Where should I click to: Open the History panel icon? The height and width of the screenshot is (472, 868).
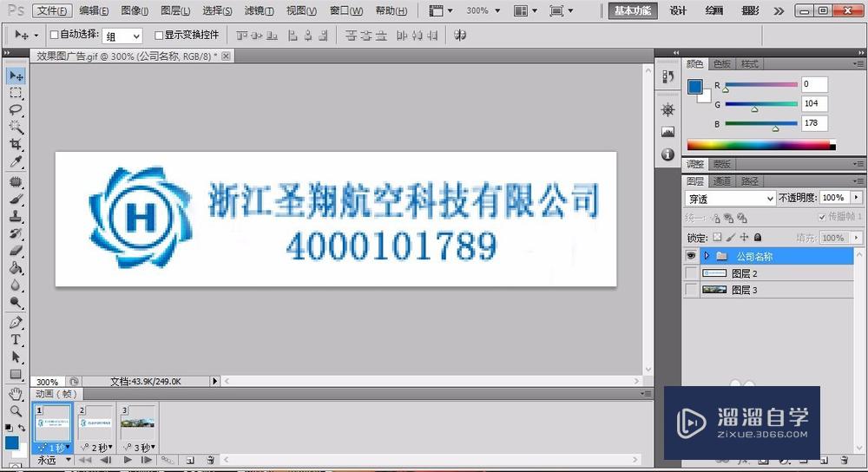(667, 77)
